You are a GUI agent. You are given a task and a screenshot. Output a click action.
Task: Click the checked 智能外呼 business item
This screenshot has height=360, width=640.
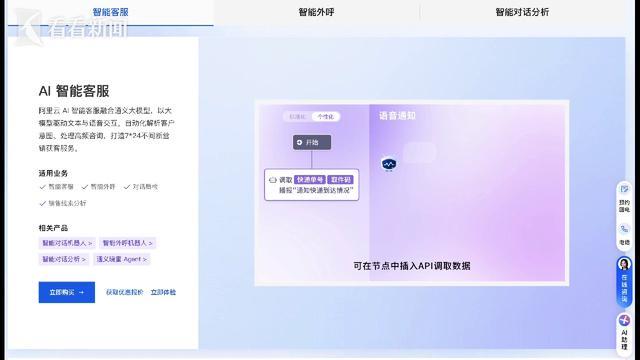98,187
